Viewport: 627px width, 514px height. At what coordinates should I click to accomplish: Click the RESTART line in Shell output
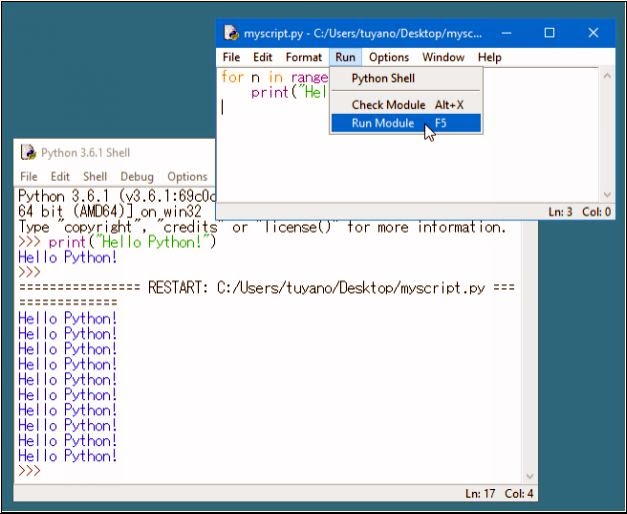click(265, 288)
